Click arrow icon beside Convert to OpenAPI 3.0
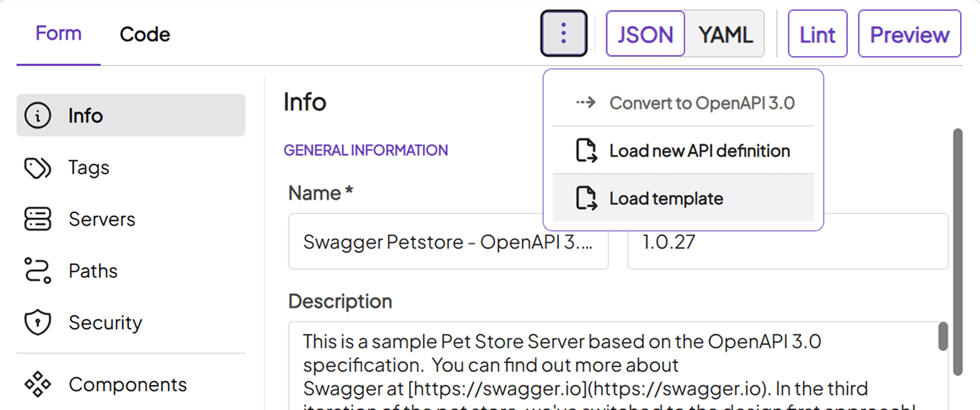Image resolution: width=980 pixels, height=410 pixels. tap(586, 103)
